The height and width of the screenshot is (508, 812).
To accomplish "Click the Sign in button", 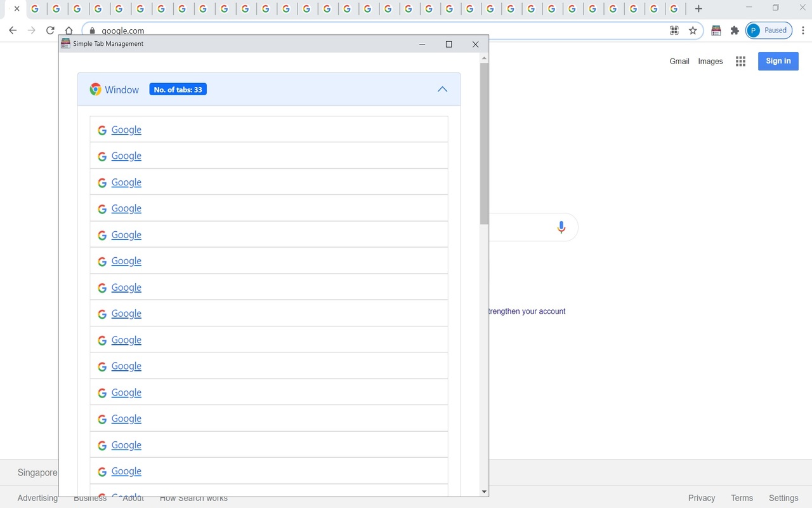I will (778, 61).
